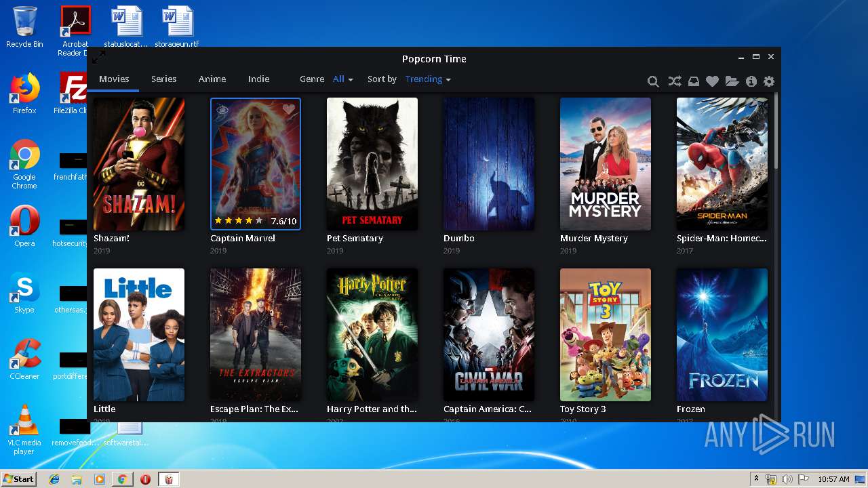Select the Skype desktop shortcut
The width and height of the screenshot is (868, 488).
tap(24, 293)
